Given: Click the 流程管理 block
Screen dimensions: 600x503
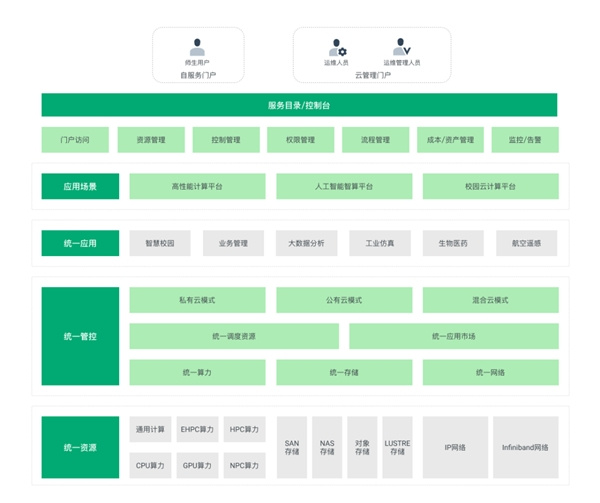Looking at the screenshot, I should tap(375, 140).
